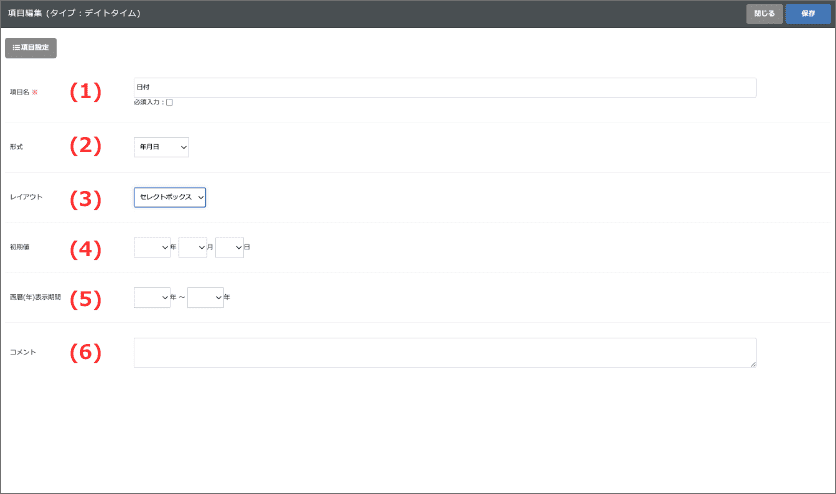Image resolution: width=836 pixels, height=494 pixels.
Task: Open the 形式 dropdown showing 年月日
Action: [161, 147]
